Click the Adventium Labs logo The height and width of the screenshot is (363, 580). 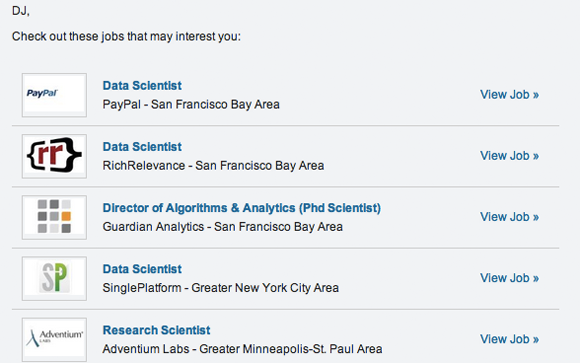[x=54, y=339]
